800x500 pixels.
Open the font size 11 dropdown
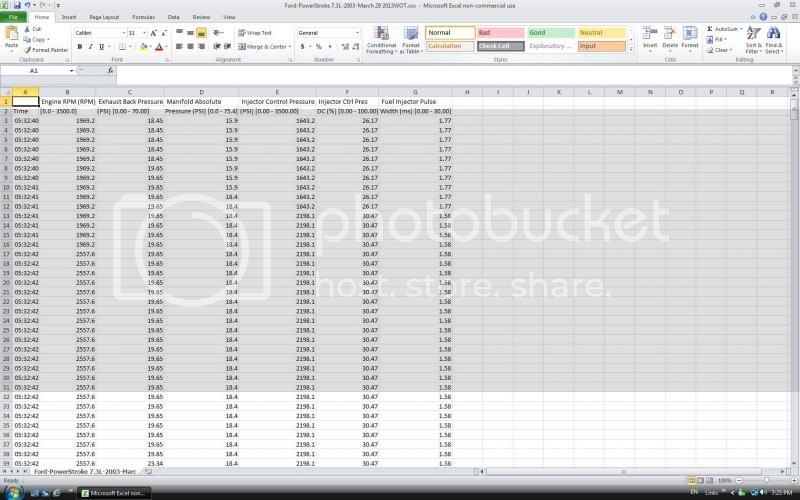click(144, 33)
